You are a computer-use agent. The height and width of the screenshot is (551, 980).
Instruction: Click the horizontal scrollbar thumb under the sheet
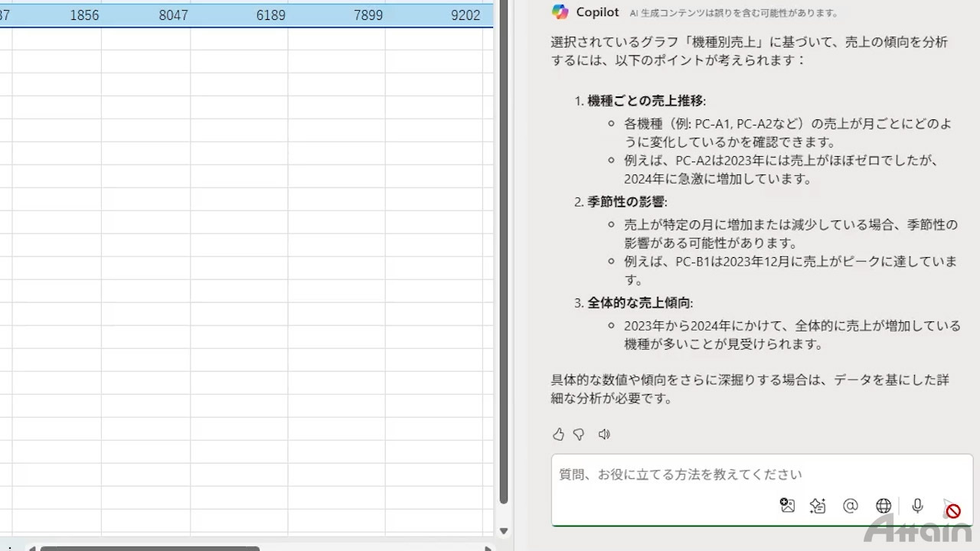(149, 548)
